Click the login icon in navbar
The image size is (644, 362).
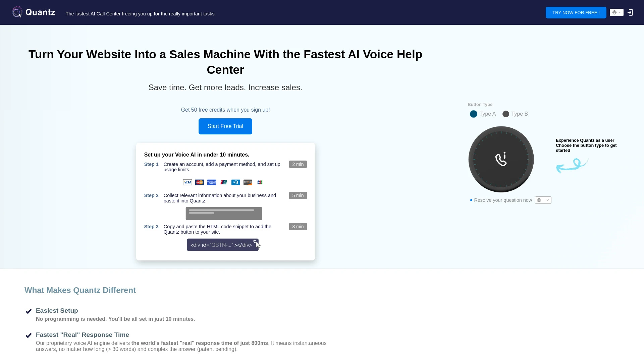pyautogui.click(x=630, y=12)
